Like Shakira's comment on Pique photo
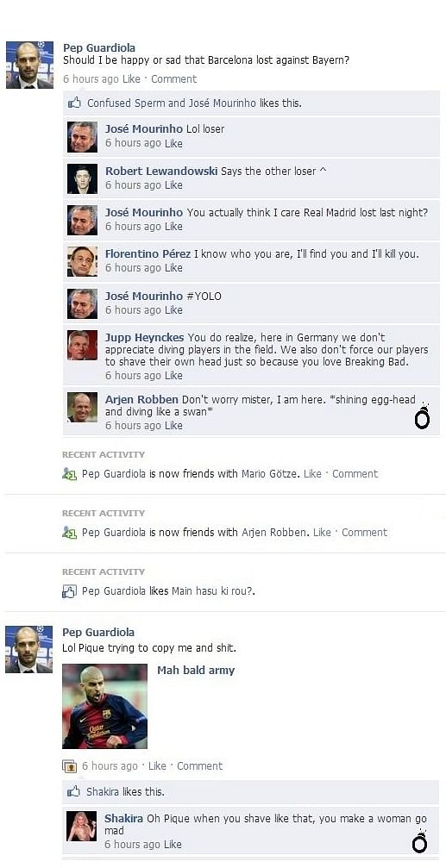Viewport: 446px width, 868px height. pos(173,845)
